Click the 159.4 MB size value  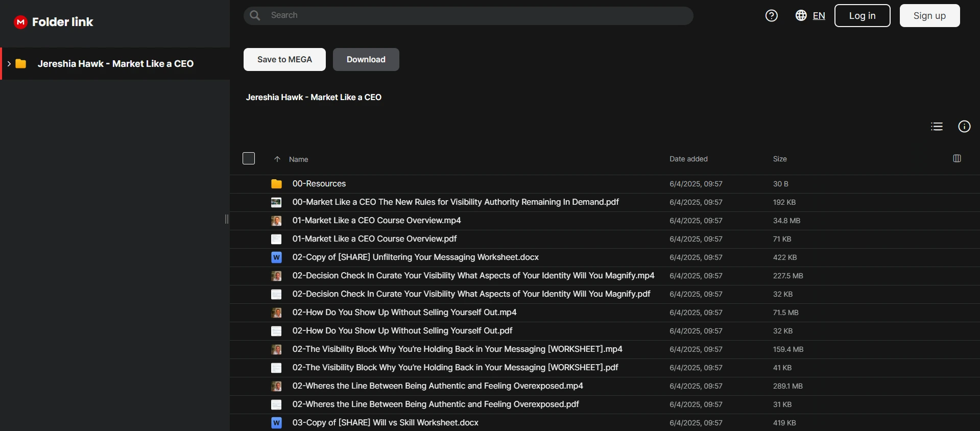point(788,349)
